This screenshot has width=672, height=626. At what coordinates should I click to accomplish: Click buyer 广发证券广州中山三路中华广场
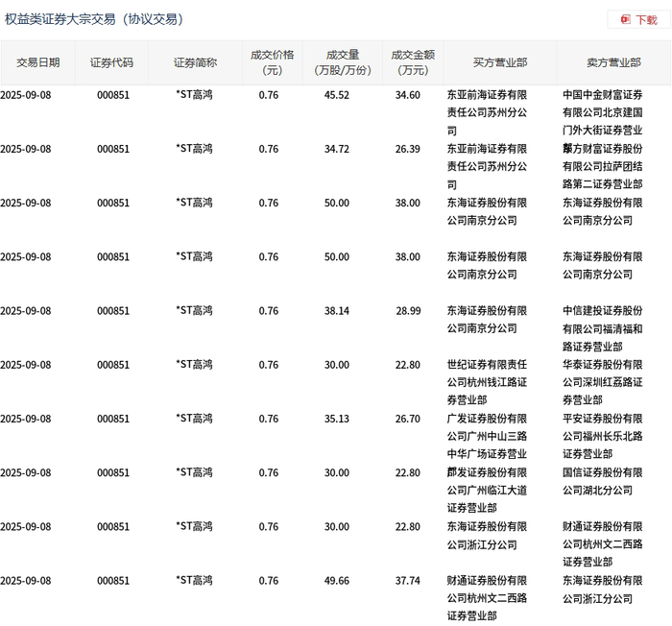click(x=487, y=436)
